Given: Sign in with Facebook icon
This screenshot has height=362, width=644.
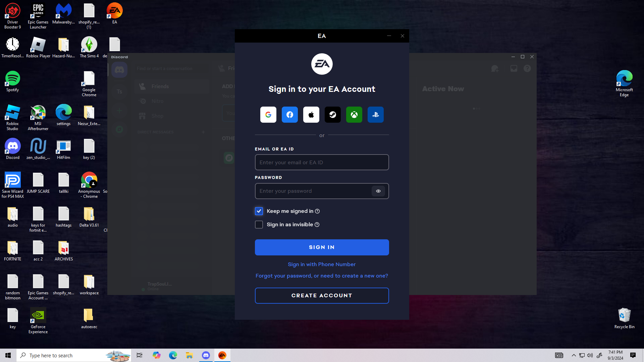Looking at the screenshot, I should tap(289, 115).
